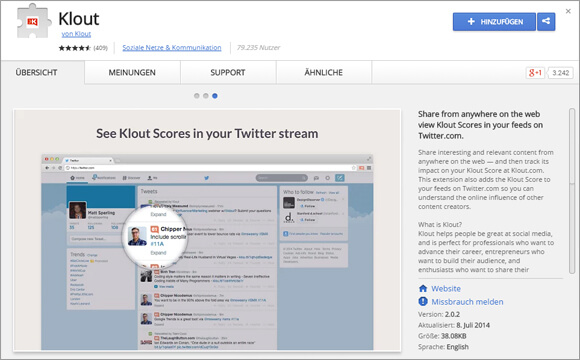Click the Klout puzzle-piece extension icon

pos(33,21)
